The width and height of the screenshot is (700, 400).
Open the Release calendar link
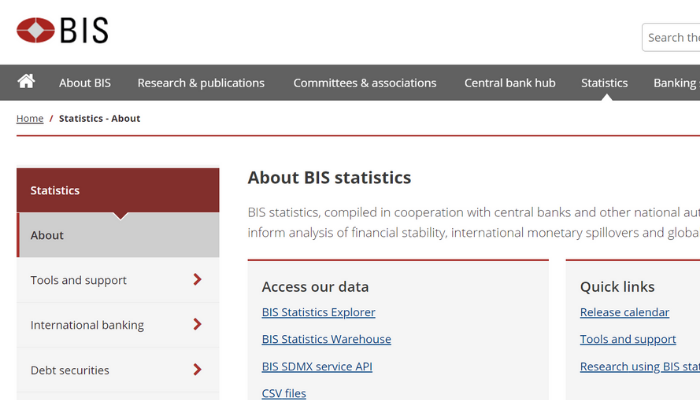point(625,312)
